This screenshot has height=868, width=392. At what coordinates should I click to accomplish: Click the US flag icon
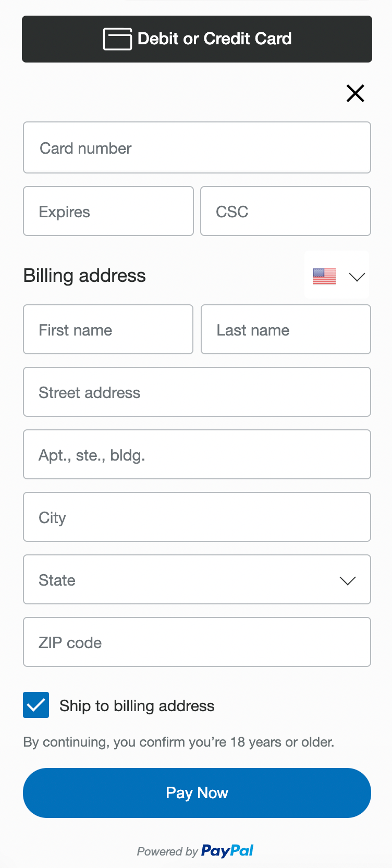(324, 276)
